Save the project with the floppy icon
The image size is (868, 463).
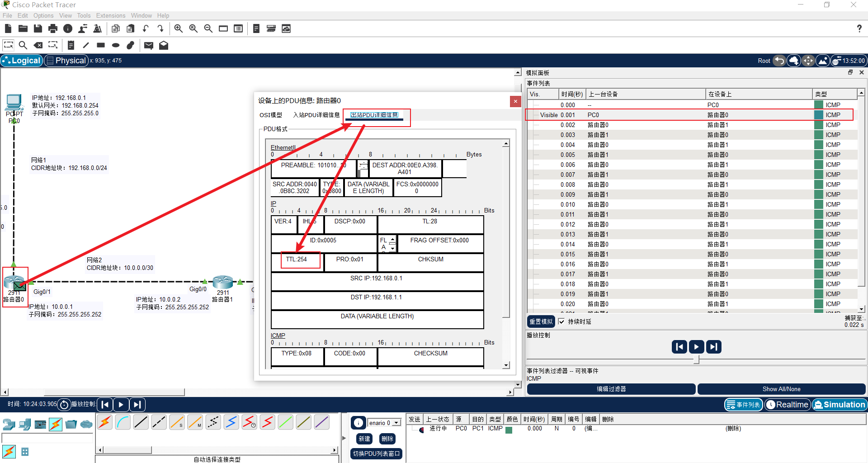point(38,28)
